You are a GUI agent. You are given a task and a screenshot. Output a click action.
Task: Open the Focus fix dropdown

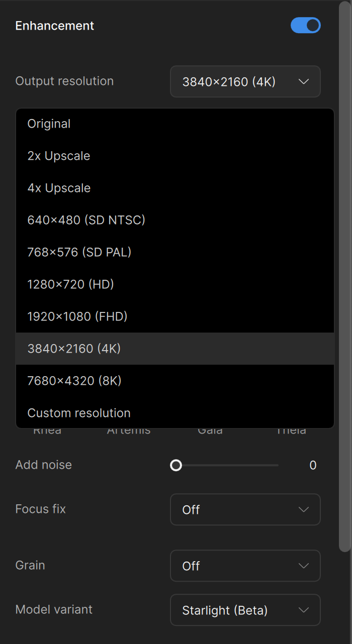tap(245, 509)
